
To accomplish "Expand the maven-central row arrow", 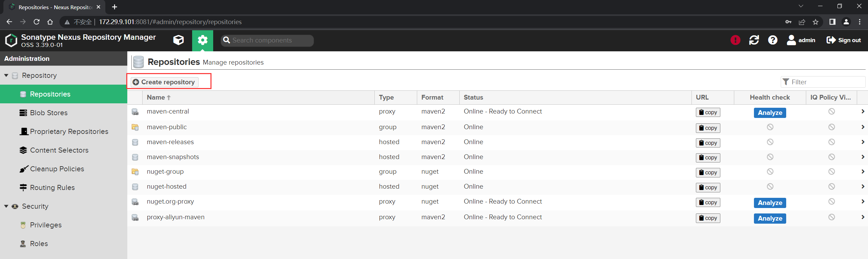I will tap(863, 111).
